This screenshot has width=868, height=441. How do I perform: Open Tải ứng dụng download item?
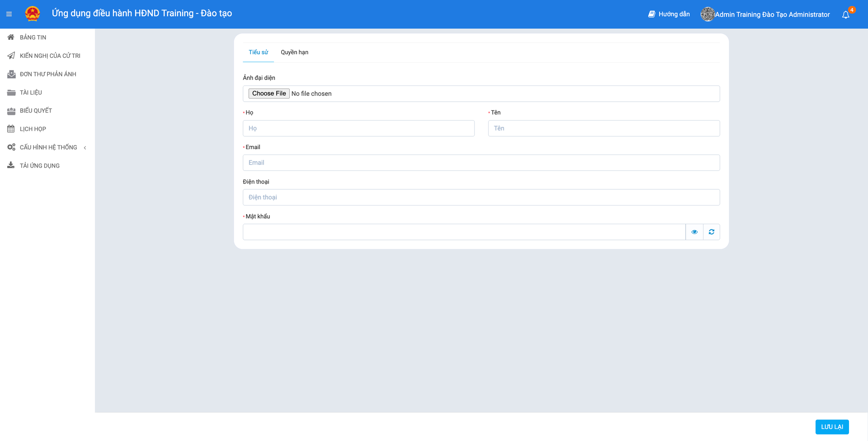(x=39, y=165)
